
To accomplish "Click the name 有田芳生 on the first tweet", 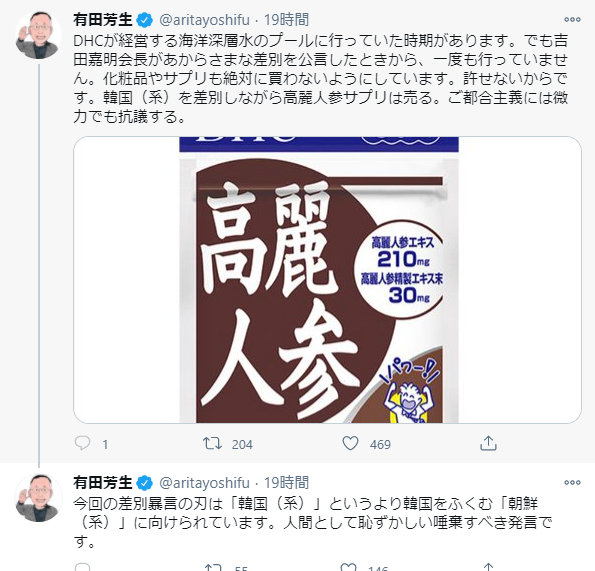I will point(103,20).
